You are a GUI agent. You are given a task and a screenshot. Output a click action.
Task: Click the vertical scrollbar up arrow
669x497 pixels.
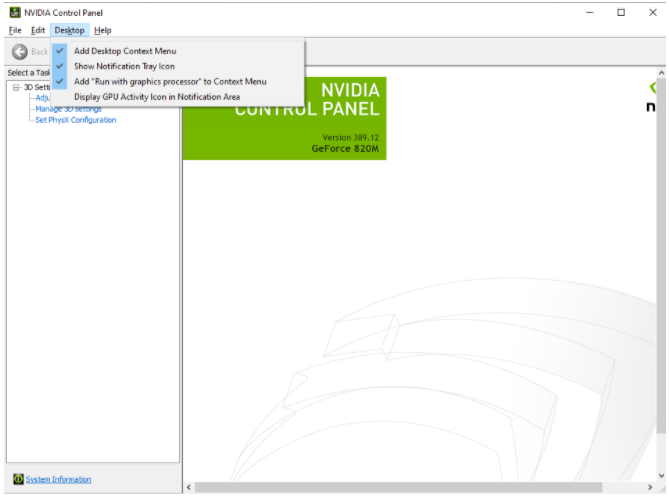pos(661,73)
